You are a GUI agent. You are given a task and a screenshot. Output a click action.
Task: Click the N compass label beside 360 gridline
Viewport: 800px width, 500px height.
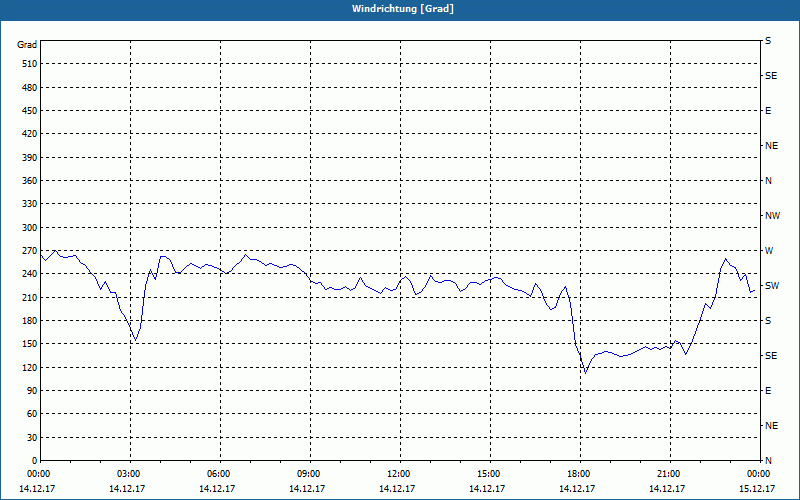pos(768,181)
